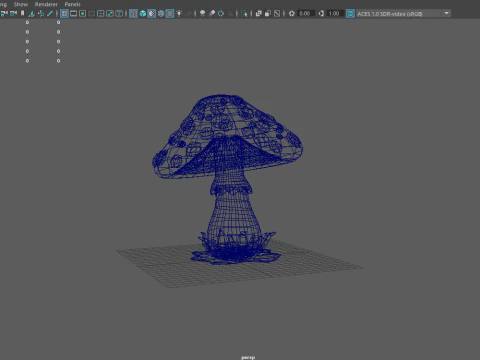This screenshot has height=360, width=480.
Task: Enable Use Default Material
Action: (152, 13)
